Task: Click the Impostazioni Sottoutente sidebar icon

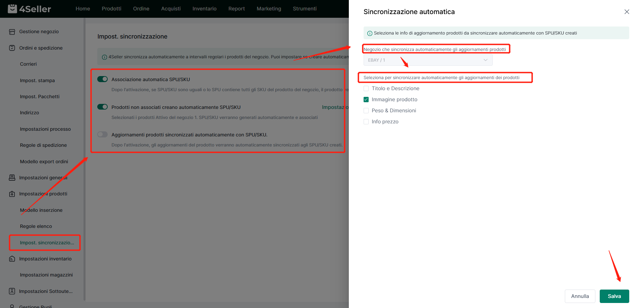Action: 12,291
